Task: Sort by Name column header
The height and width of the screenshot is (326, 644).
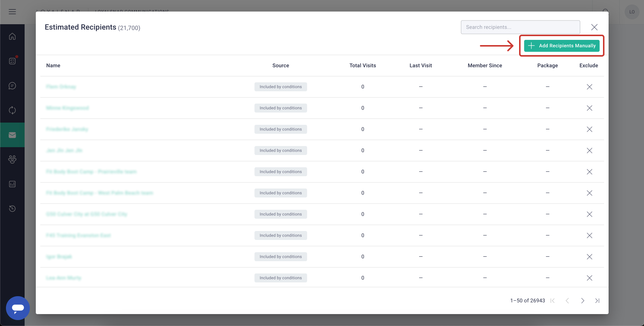Action: (x=53, y=66)
